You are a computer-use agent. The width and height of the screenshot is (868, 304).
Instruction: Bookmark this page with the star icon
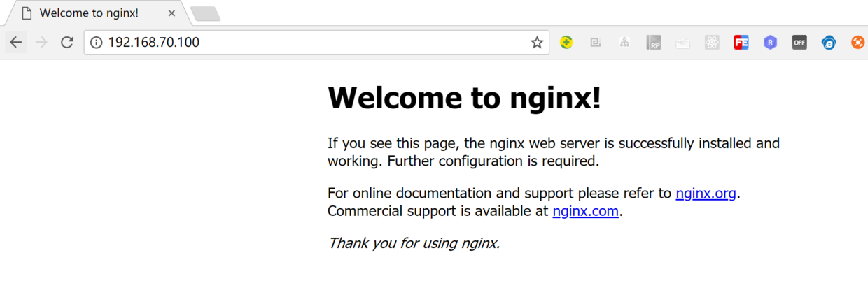(x=537, y=43)
